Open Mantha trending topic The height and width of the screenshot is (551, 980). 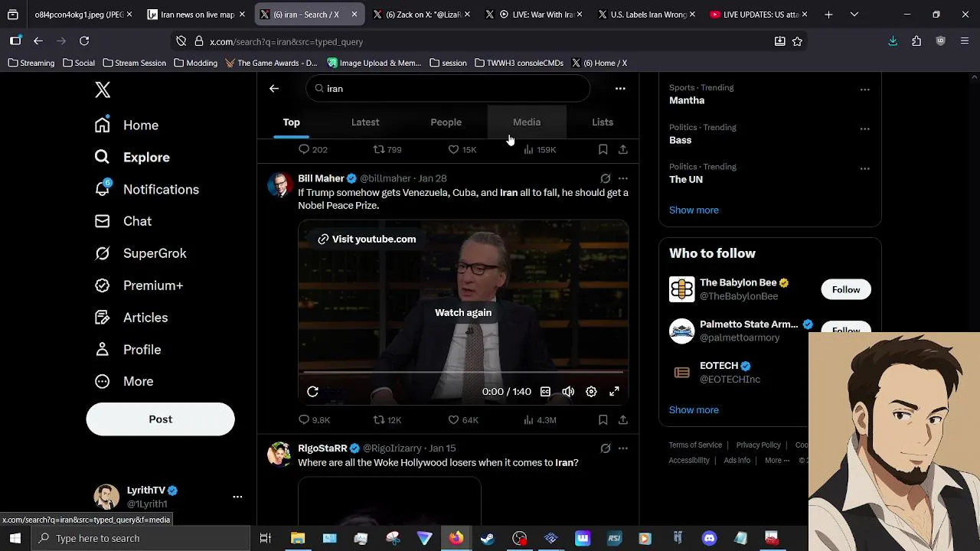coord(687,100)
